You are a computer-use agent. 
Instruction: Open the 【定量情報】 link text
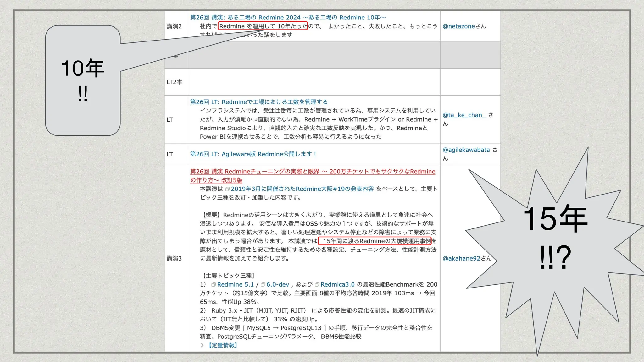coord(223,345)
